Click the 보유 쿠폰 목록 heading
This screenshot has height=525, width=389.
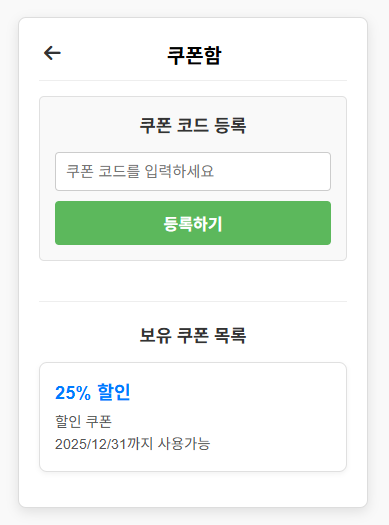click(x=193, y=335)
